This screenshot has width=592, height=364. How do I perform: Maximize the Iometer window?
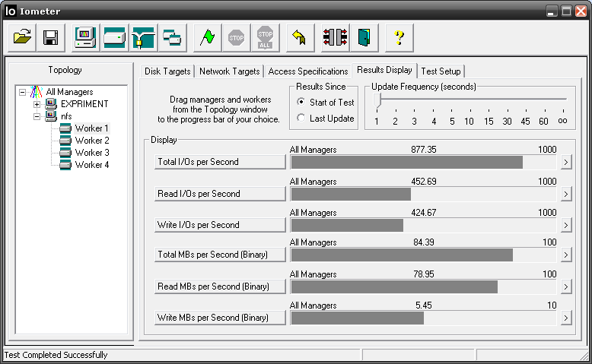(x=566, y=11)
